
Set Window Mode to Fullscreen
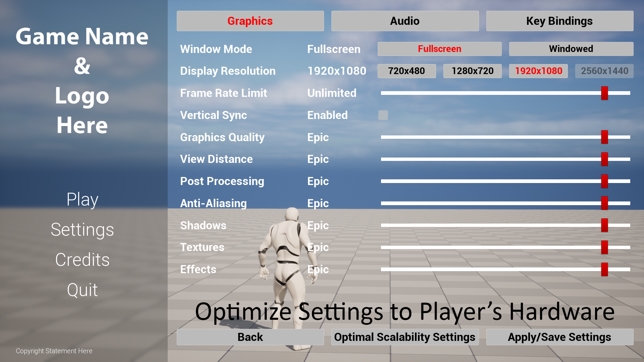439,49
